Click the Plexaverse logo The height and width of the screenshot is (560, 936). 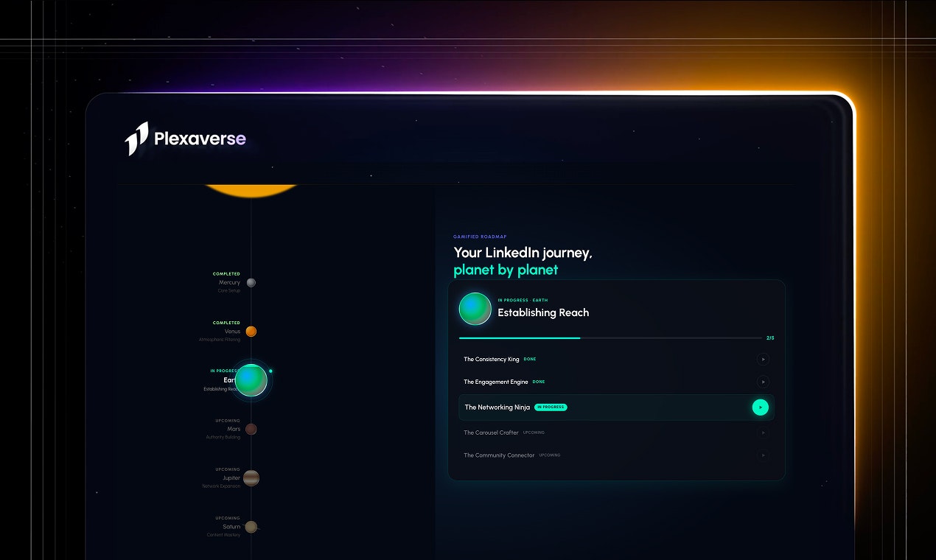click(185, 139)
